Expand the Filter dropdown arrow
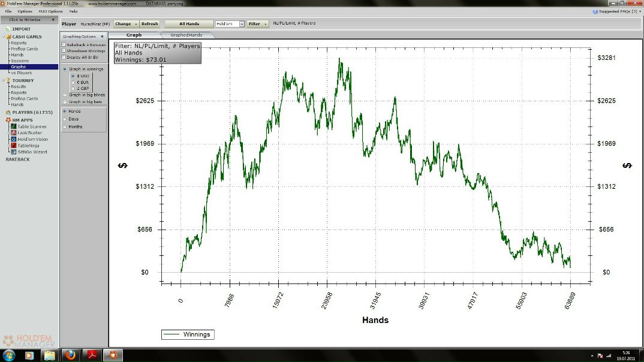This screenshot has height=362, width=644. point(266,24)
